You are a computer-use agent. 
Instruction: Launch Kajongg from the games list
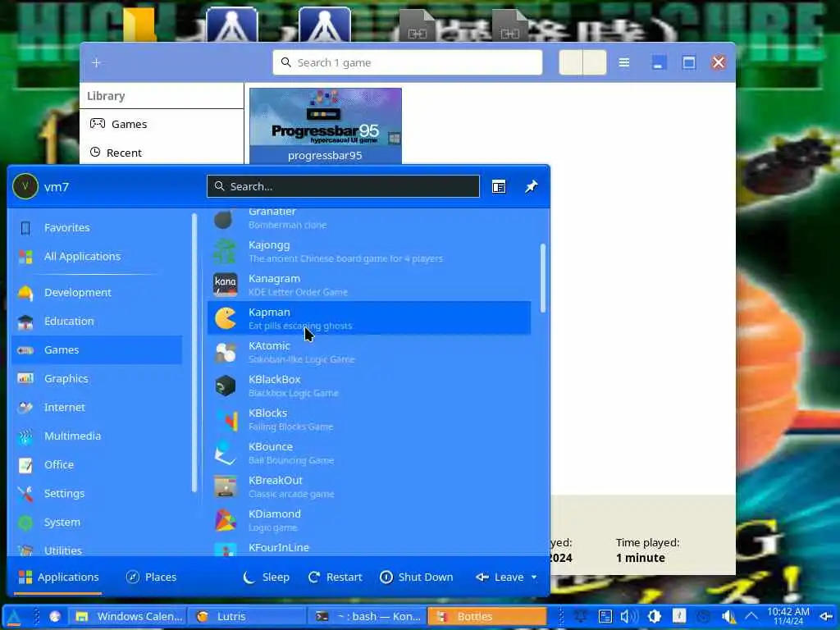pyautogui.click(x=369, y=251)
